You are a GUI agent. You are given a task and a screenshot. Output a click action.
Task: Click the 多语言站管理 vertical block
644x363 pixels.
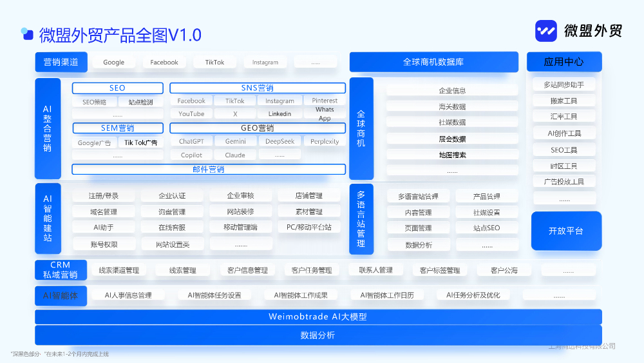[x=361, y=219]
